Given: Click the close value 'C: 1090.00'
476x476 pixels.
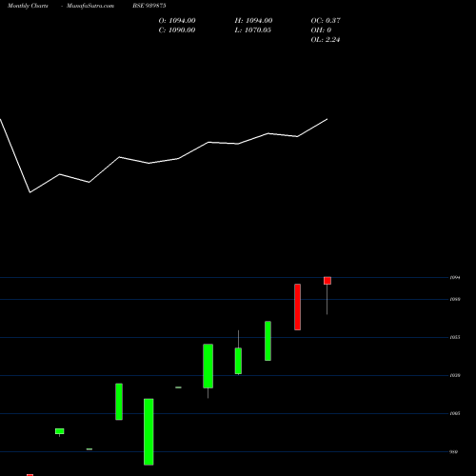Looking at the screenshot, I should 177,30.
